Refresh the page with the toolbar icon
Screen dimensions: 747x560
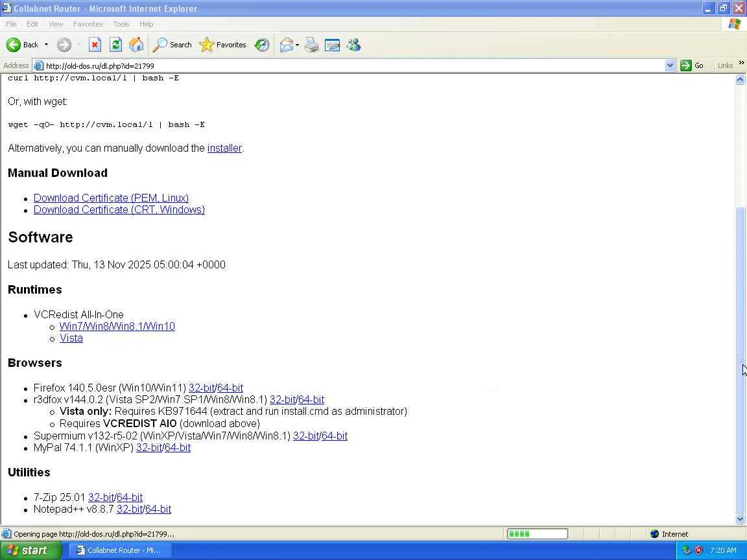(116, 45)
